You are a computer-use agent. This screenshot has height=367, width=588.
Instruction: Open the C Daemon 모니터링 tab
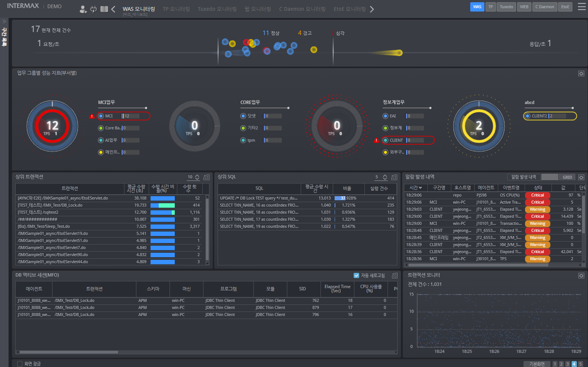click(302, 9)
